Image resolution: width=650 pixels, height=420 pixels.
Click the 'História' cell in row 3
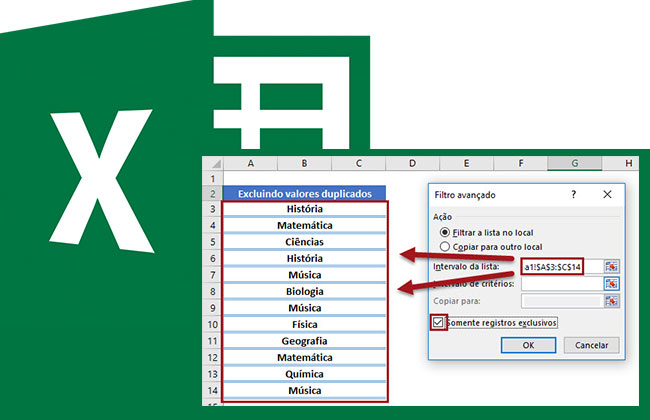pyautogui.click(x=305, y=209)
